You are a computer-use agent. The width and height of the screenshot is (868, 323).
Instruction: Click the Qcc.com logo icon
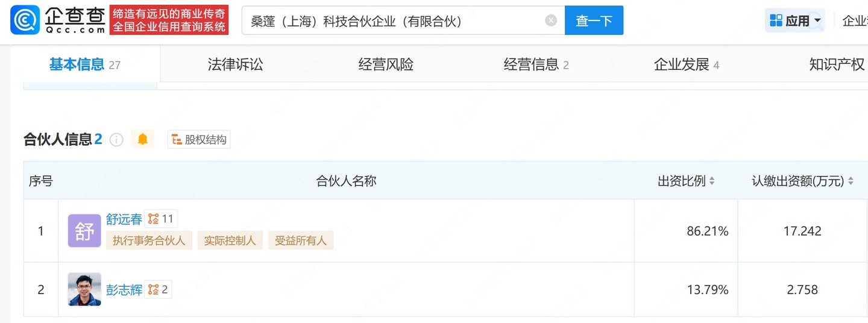(x=26, y=20)
